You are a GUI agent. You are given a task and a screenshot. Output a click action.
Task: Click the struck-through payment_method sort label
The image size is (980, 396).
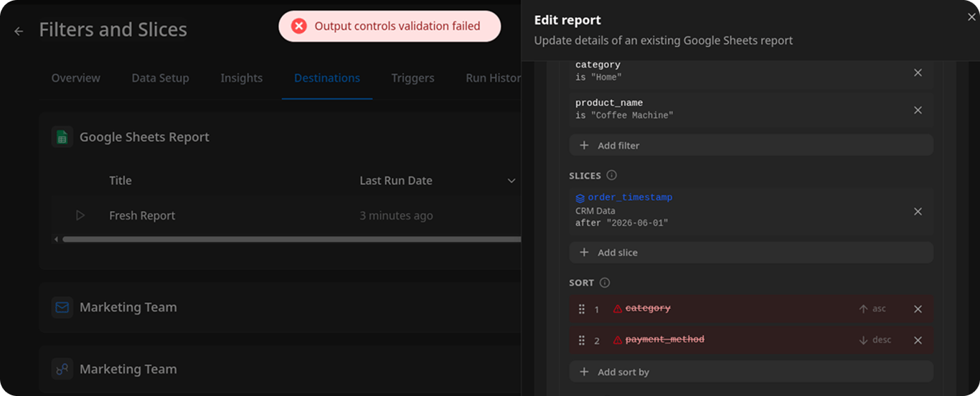(x=664, y=339)
